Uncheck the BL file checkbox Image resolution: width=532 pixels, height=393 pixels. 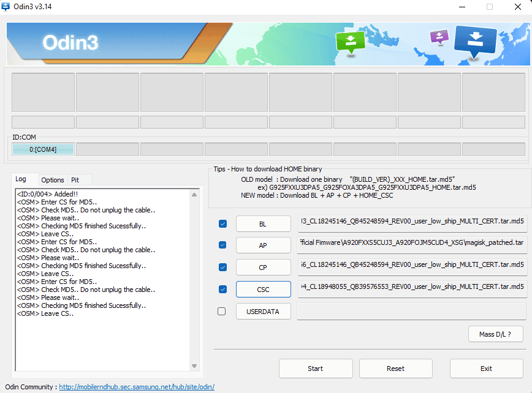pos(222,224)
